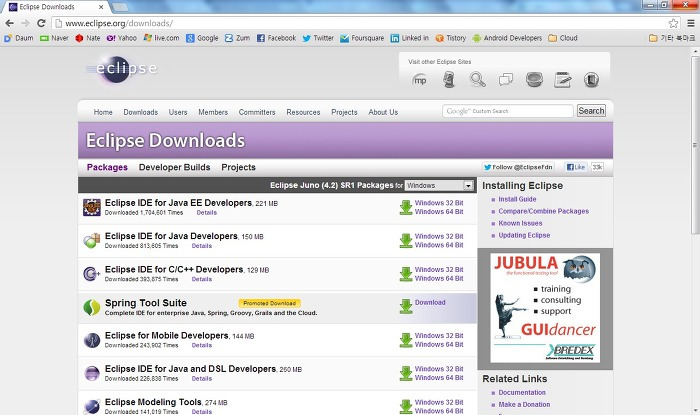700x415 pixels.
Task: Click green download arrow for C/C++ Developers
Action: click(x=406, y=274)
